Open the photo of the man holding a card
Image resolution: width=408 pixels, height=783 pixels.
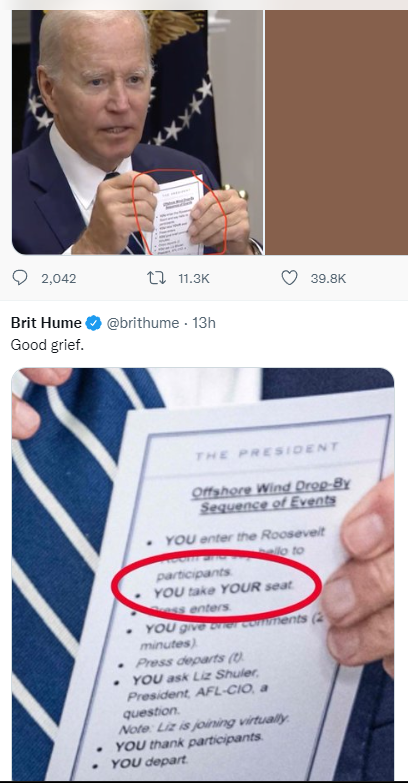pos(137,132)
